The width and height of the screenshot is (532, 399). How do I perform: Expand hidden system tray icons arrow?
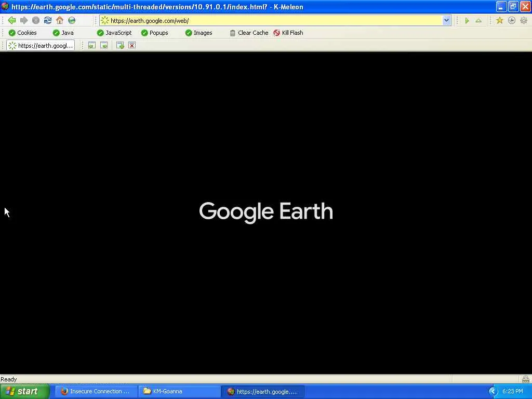pos(493,392)
